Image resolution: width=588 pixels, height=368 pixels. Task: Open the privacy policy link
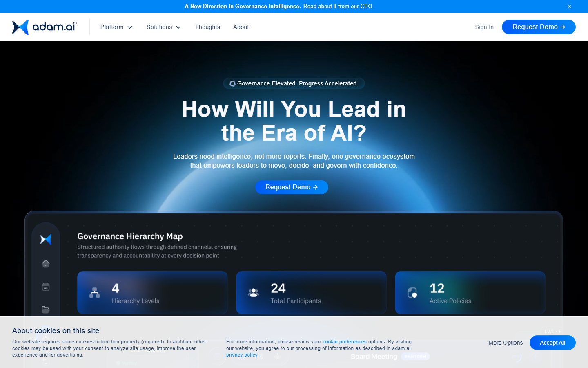242,355
